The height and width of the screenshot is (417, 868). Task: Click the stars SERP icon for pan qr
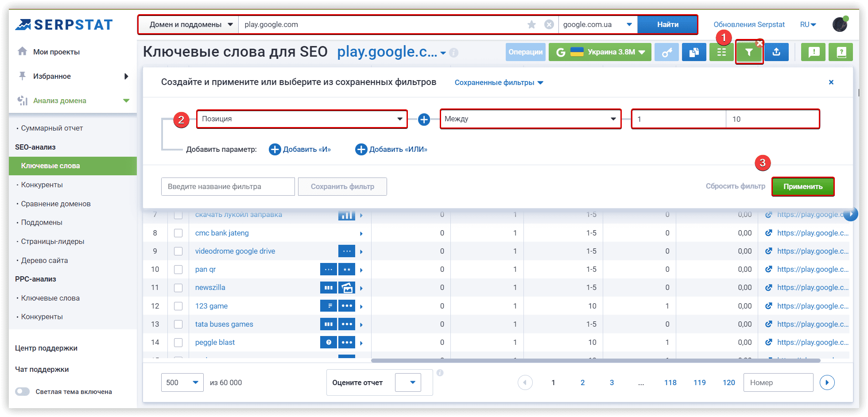tap(347, 269)
